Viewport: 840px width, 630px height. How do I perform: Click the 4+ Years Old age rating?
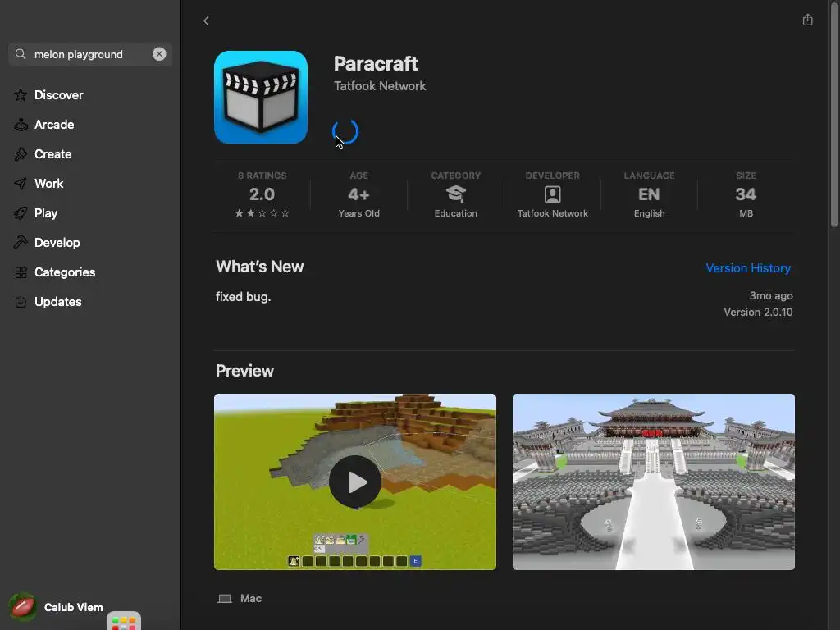(x=359, y=194)
